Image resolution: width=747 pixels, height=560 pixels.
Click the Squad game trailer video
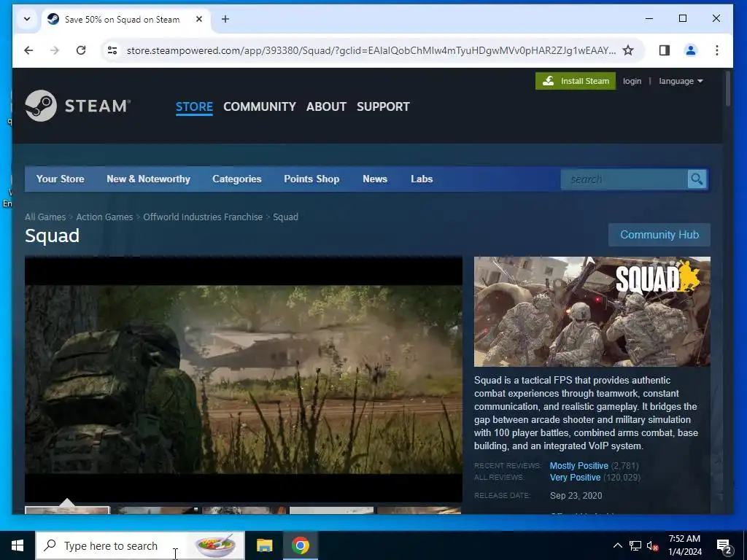click(244, 379)
